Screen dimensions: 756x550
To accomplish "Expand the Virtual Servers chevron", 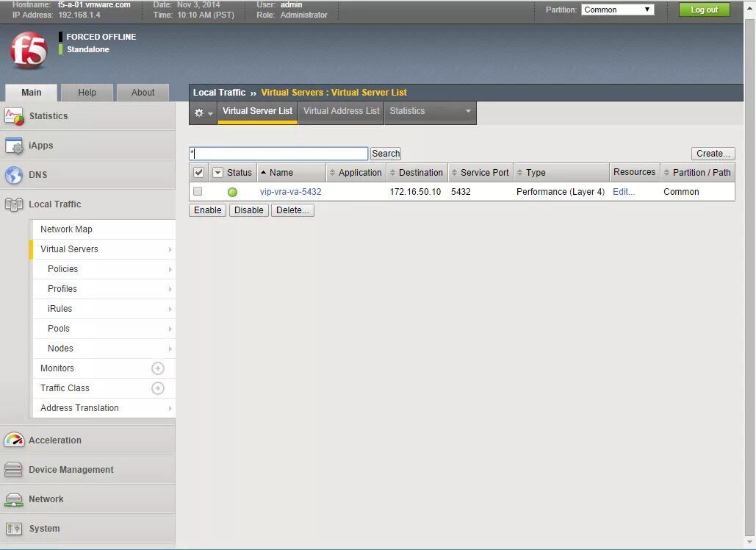I will pos(169,249).
